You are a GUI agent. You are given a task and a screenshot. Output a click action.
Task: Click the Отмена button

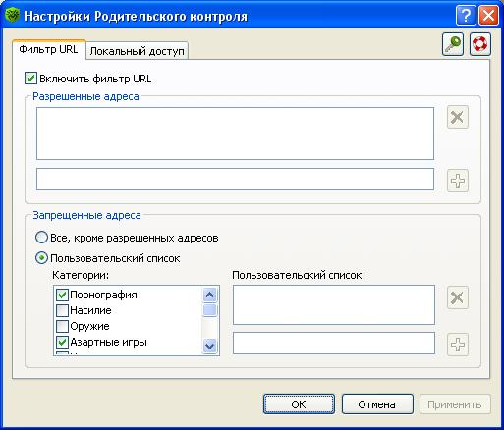tap(377, 404)
